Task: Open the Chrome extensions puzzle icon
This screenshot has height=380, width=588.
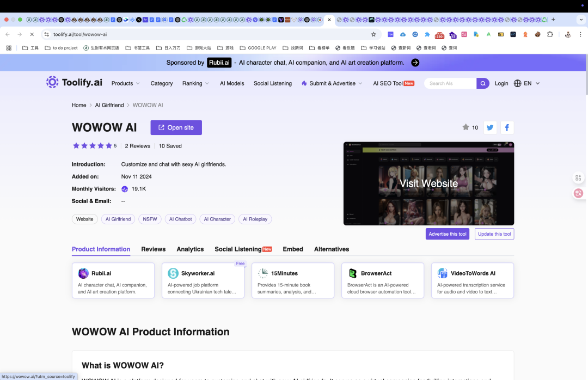Action: [x=550, y=34]
